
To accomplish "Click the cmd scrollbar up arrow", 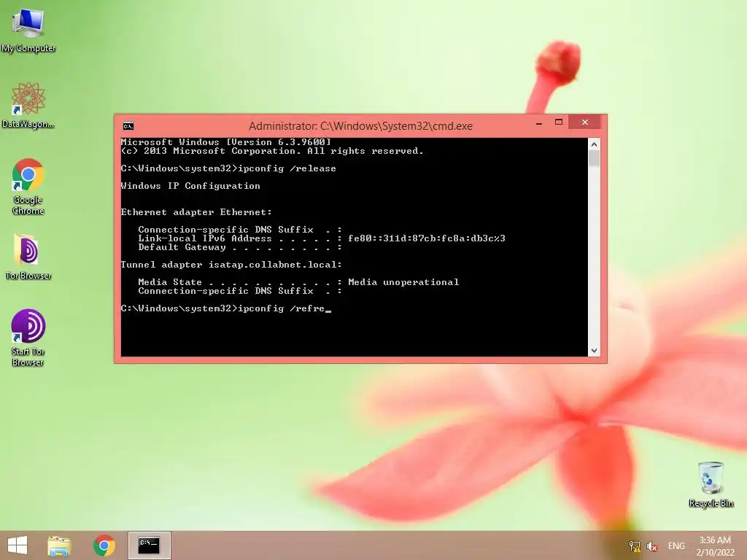I will pyautogui.click(x=594, y=144).
